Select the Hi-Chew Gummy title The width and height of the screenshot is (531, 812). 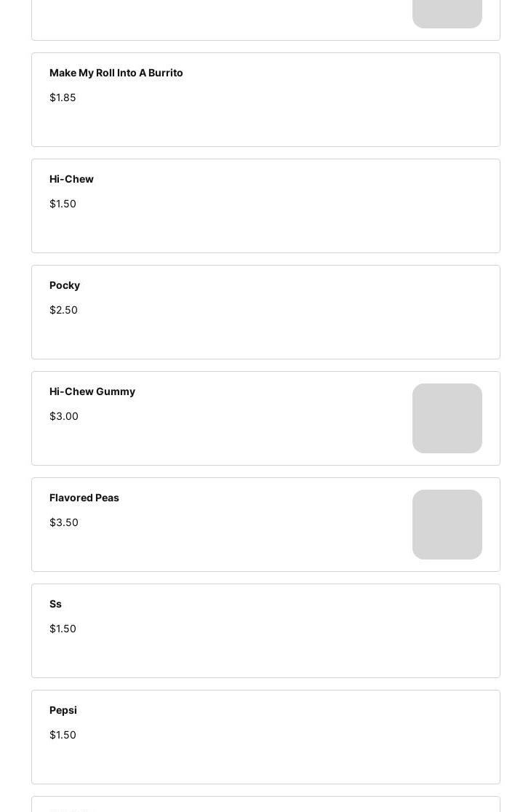pos(92,391)
